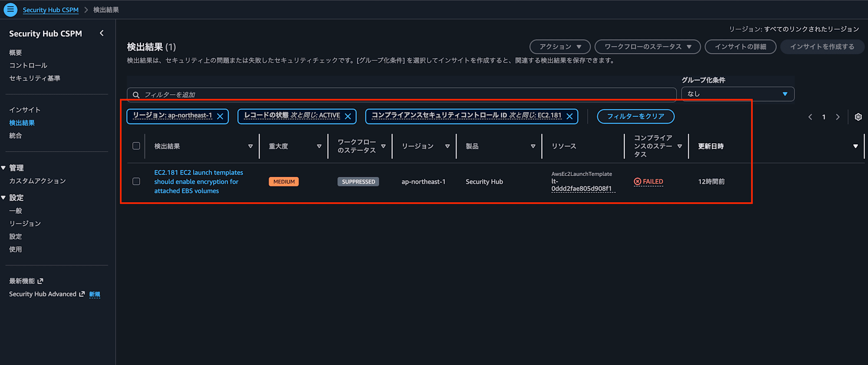This screenshot has width=868, height=365.
Task: Click FAILED compliance status text
Action: point(653,182)
